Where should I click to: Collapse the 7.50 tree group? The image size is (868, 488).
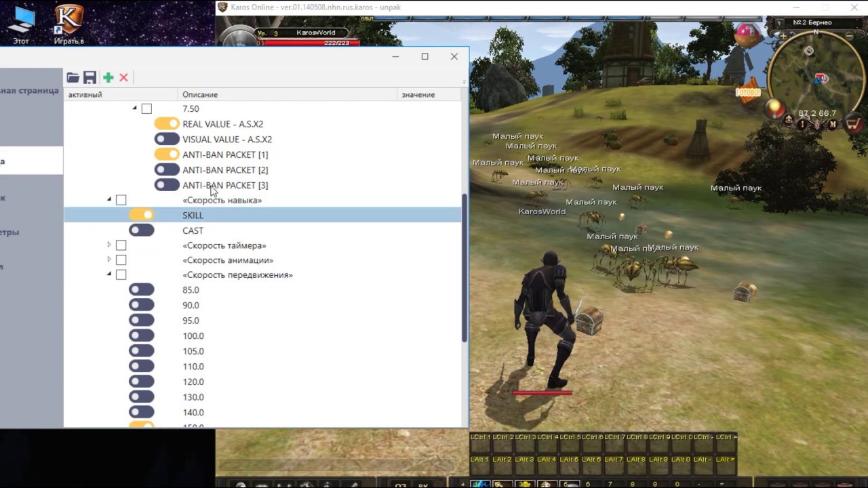[x=134, y=108]
